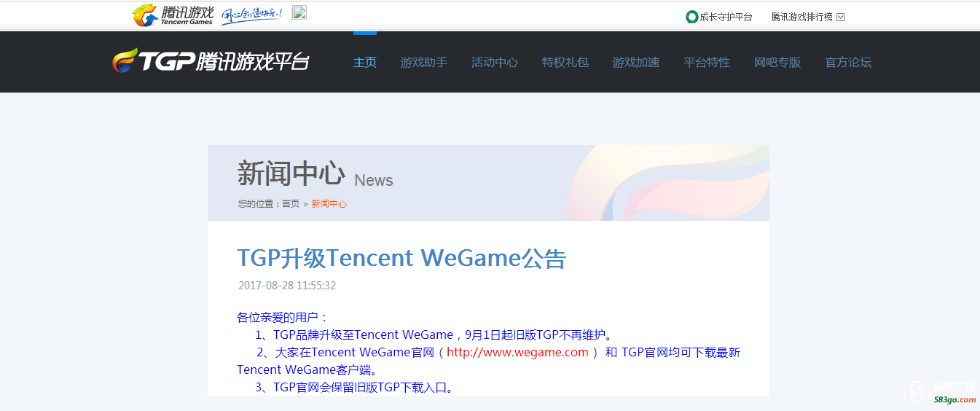Visit the 官方论坛 navigation link
This screenshot has height=411, width=980.
coord(848,63)
